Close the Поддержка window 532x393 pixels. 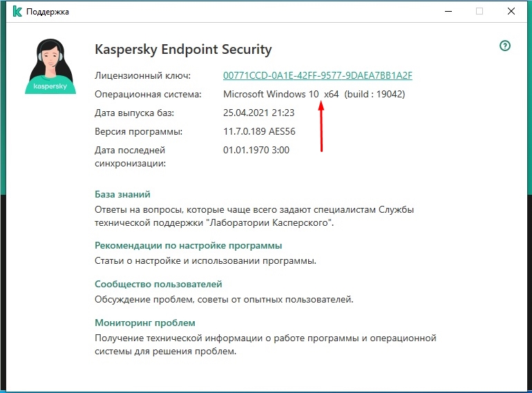tap(511, 12)
